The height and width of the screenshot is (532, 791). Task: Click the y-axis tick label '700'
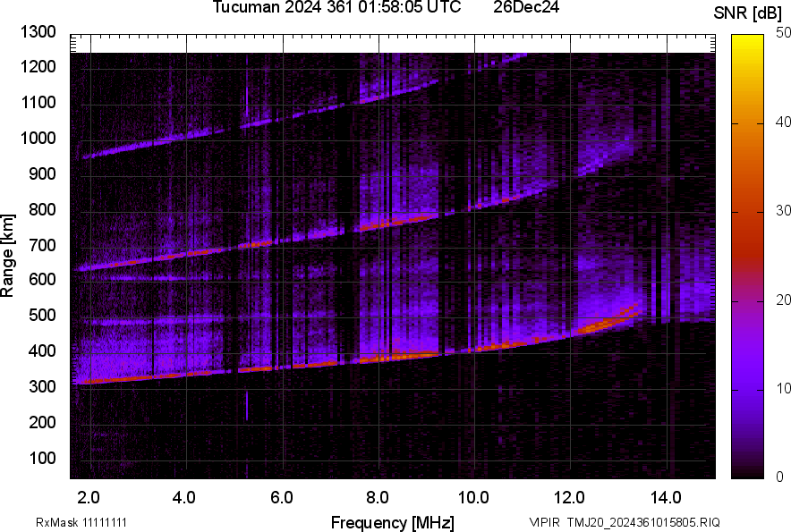click(x=47, y=245)
